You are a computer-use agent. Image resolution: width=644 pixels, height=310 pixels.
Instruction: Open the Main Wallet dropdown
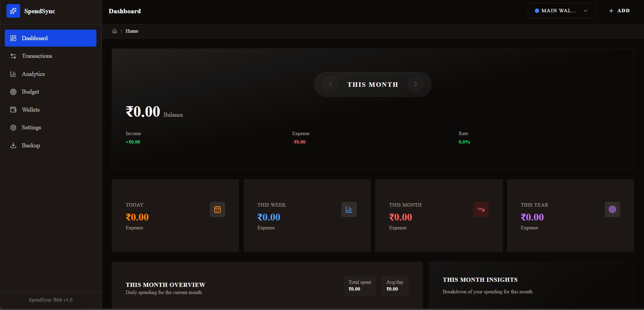coord(562,11)
